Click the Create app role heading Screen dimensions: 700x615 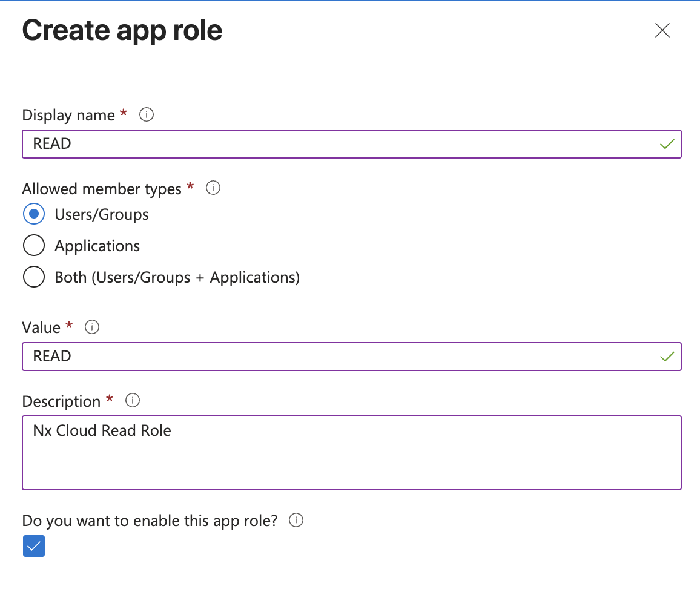pos(122,31)
